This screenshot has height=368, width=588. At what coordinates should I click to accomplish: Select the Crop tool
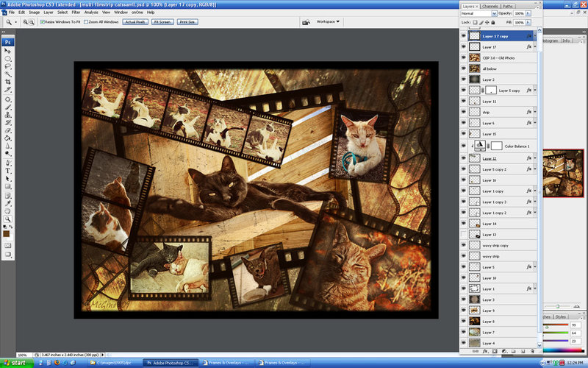(x=8, y=82)
